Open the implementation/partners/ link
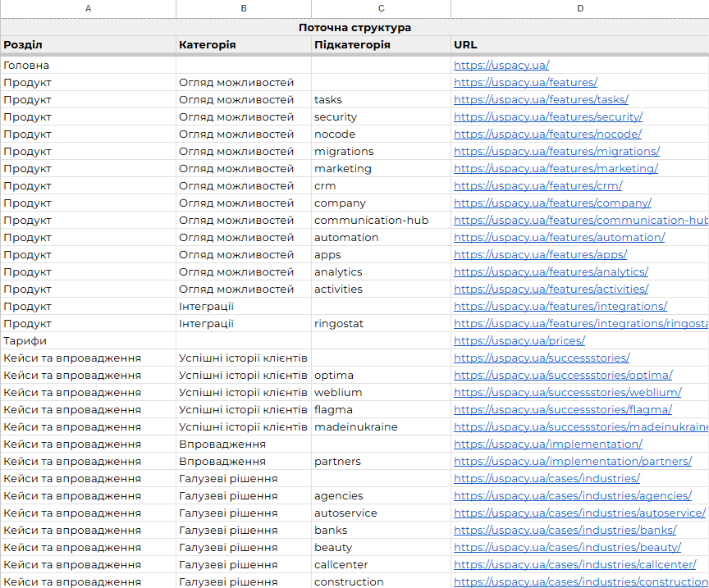Screen dimensions: 709x588 point(573,462)
